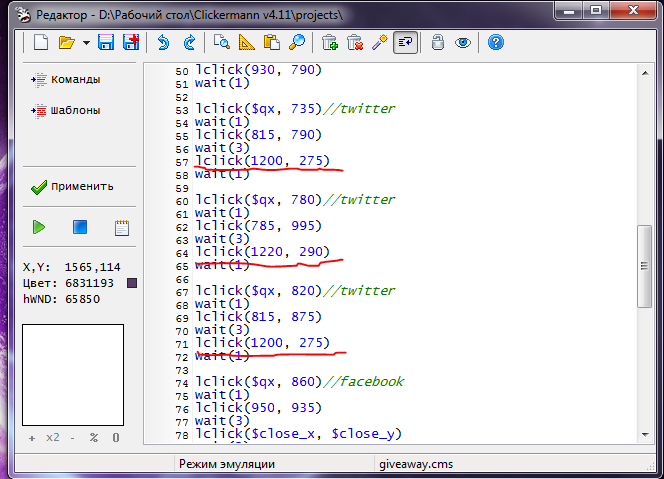Apply changes with the Применить button

coord(72,187)
